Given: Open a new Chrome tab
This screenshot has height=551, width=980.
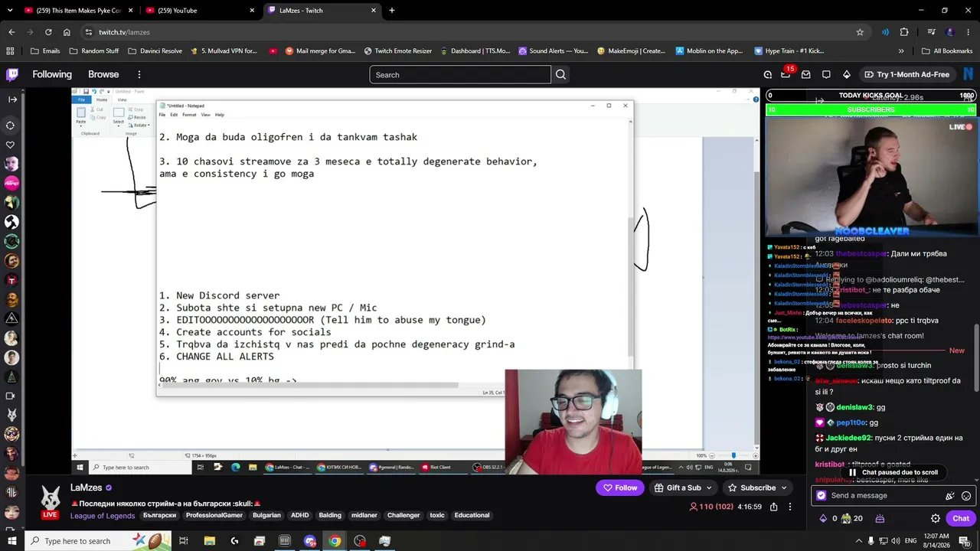Looking at the screenshot, I should [x=392, y=11].
